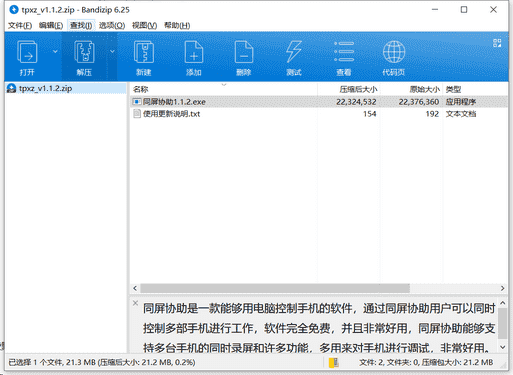Click the horizontal scrollbar left arrow
Screen dimensions: 513x375
tap(135, 288)
